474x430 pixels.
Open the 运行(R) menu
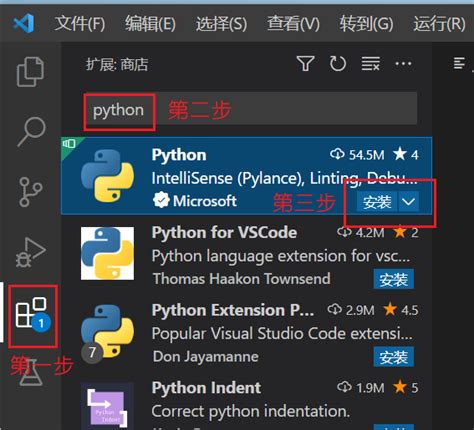click(x=439, y=24)
